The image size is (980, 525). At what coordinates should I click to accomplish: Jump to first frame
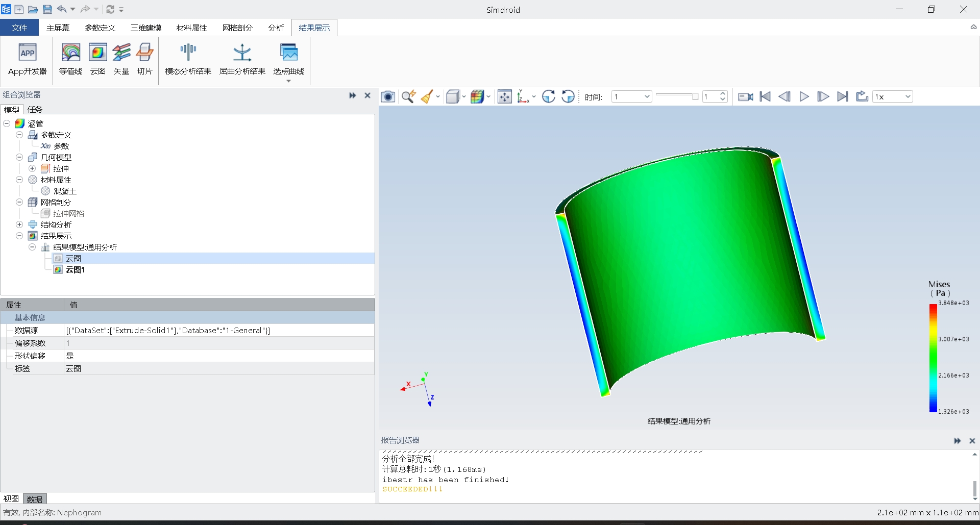pos(765,96)
